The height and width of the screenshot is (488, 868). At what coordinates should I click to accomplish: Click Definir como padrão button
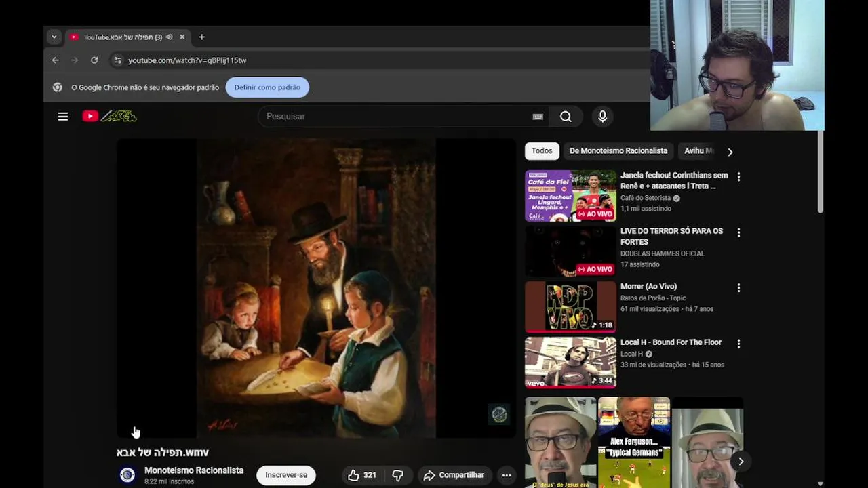(x=267, y=87)
